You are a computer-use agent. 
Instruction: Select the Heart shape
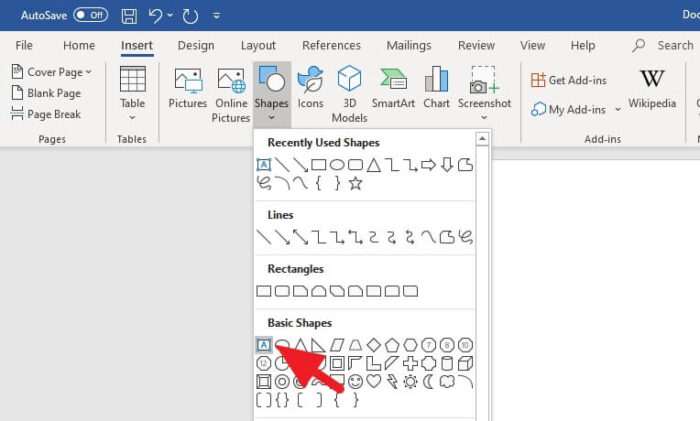click(x=374, y=381)
